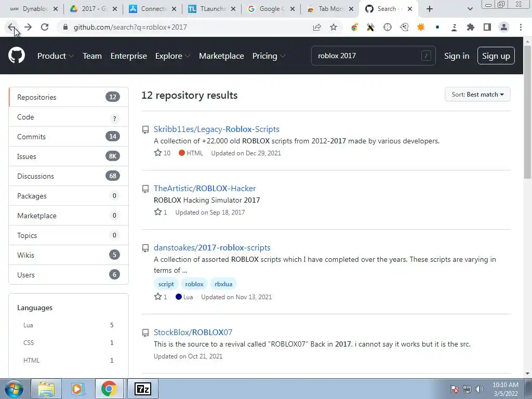Image resolution: width=532 pixels, height=399 pixels.
Task: Click the star icon for ROBLOX-Hacker repo
Action: tap(158, 212)
